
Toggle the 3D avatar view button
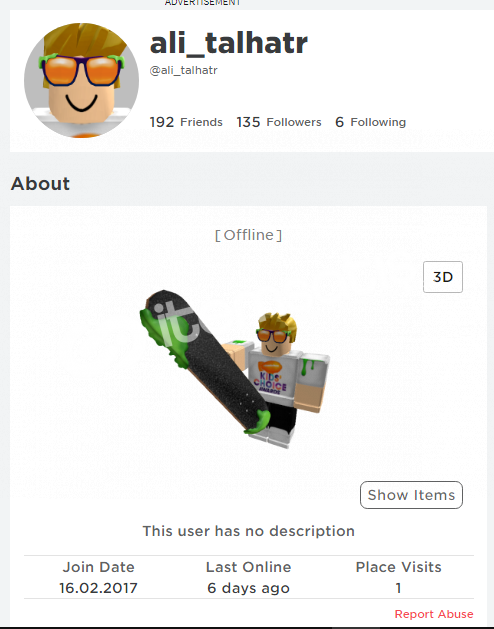click(443, 277)
